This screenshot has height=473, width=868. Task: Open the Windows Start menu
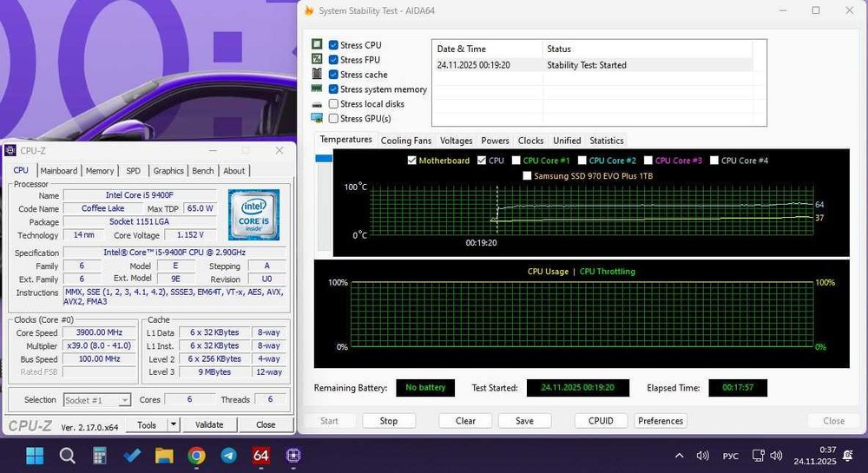point(35,456)
